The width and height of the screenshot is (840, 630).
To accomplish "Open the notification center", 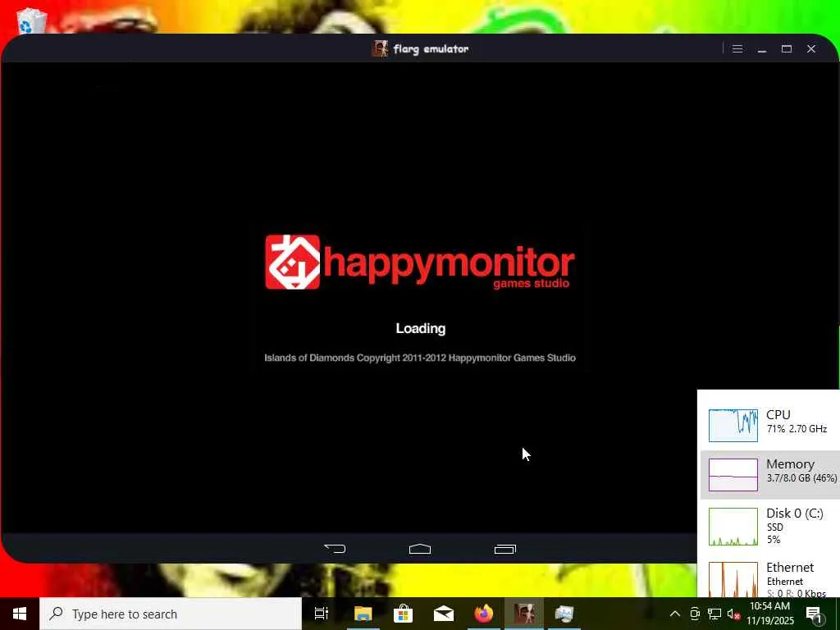I will coord(815,614).
